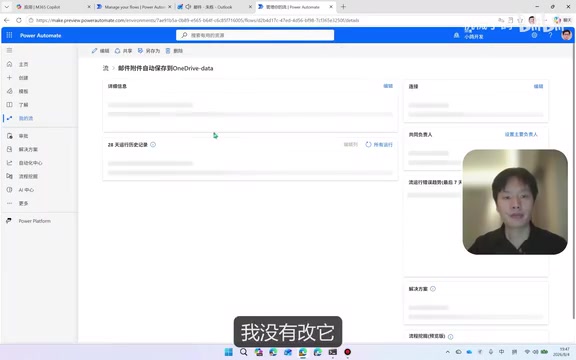Image resolution: width=576 pixels, height=360 pixels.
Task: Click the presenter webcam video overlay
Action: [x=515, y=202]
